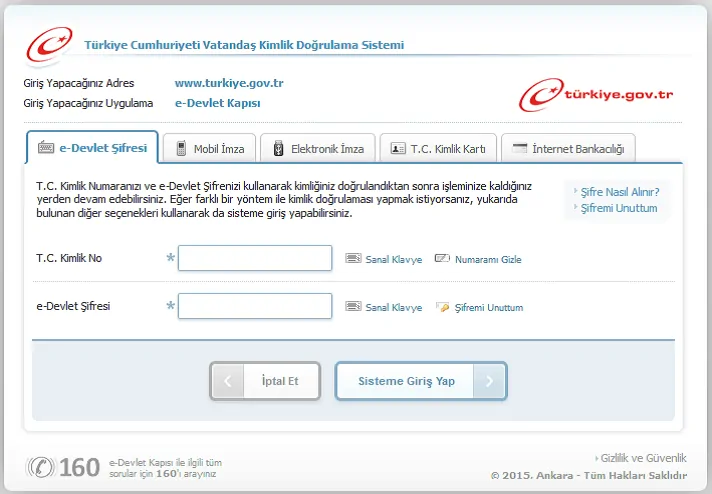The width and height of the screenshot is (712, 494).
Task: Select the e-Devlet Şifresi tab
Action: (92, 147)
